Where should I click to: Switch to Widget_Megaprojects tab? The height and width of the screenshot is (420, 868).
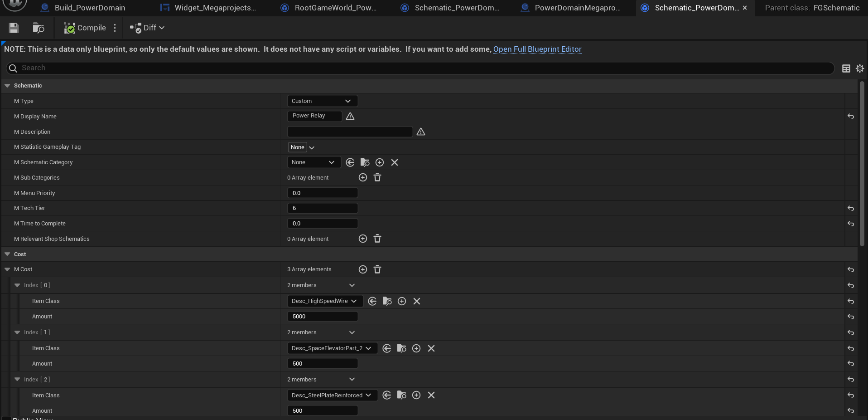(209, 8)
